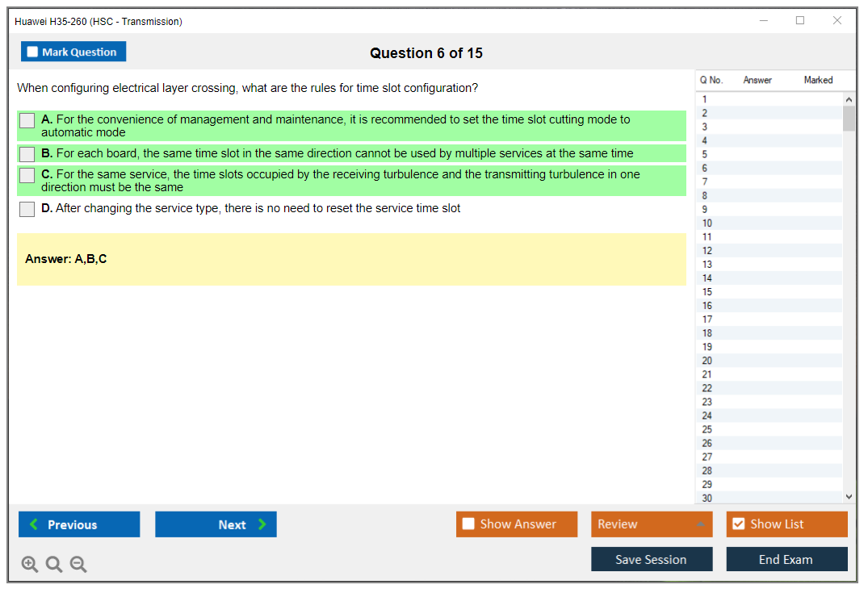Click the Marked column header

tap(818, 80)
